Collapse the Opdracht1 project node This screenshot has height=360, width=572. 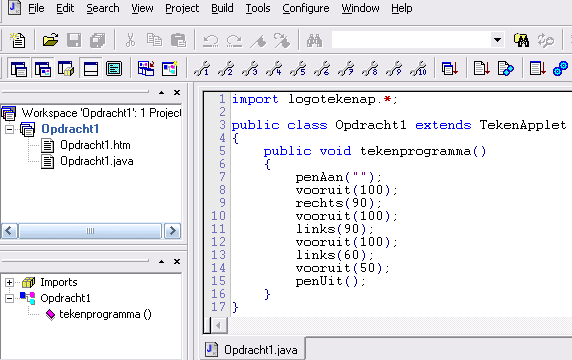coord(9,129)
